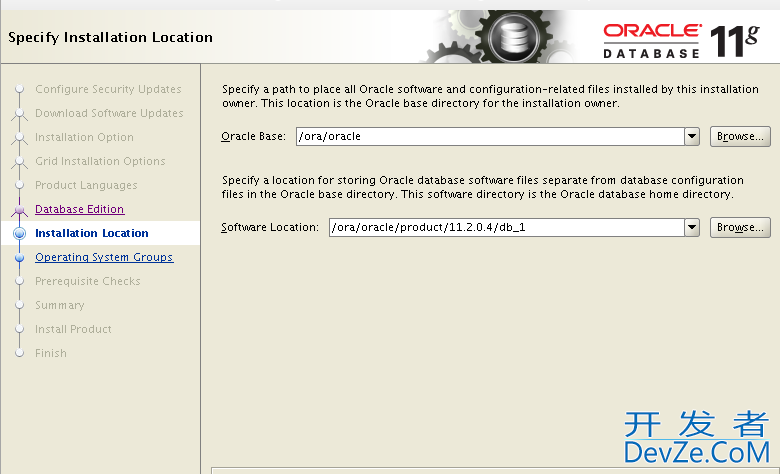Image resolution: width=780 pixels, height=474 pixels.
Task: Click the Installation Option step
Action: [x=84, y=137]
